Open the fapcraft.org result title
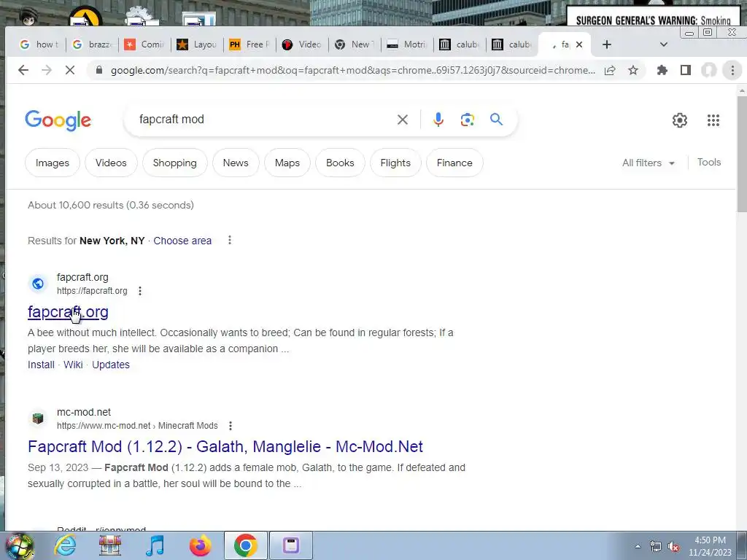 click(x=68, y=312)
